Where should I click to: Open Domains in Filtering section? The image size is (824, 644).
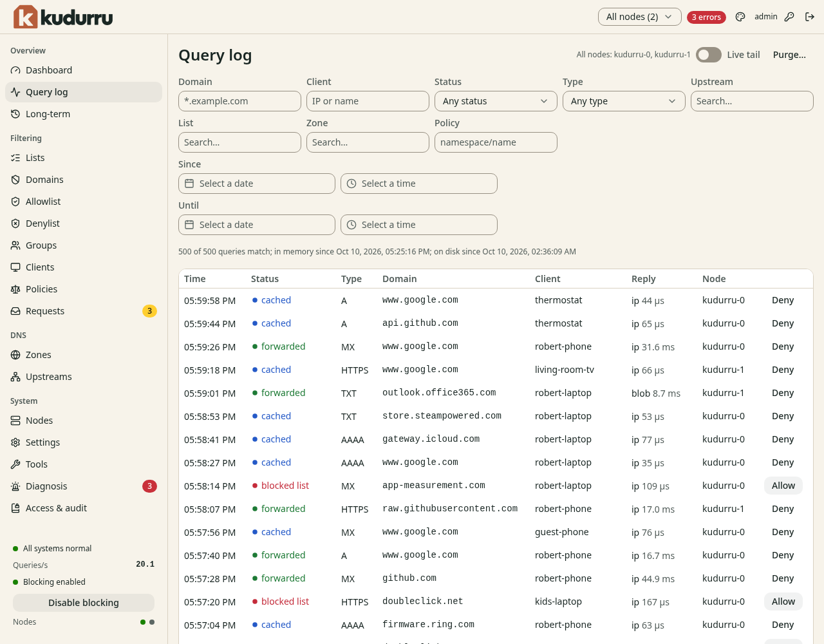[x=84, y=180]
